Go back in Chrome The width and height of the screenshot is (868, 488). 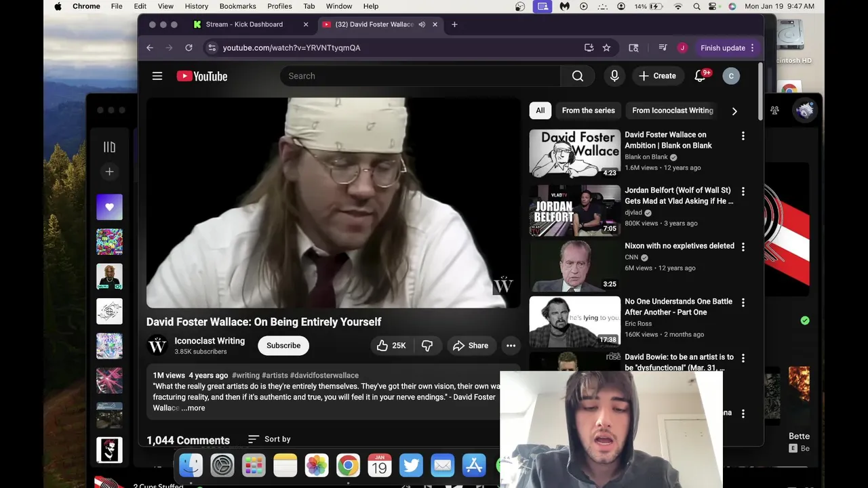(150, 47)
